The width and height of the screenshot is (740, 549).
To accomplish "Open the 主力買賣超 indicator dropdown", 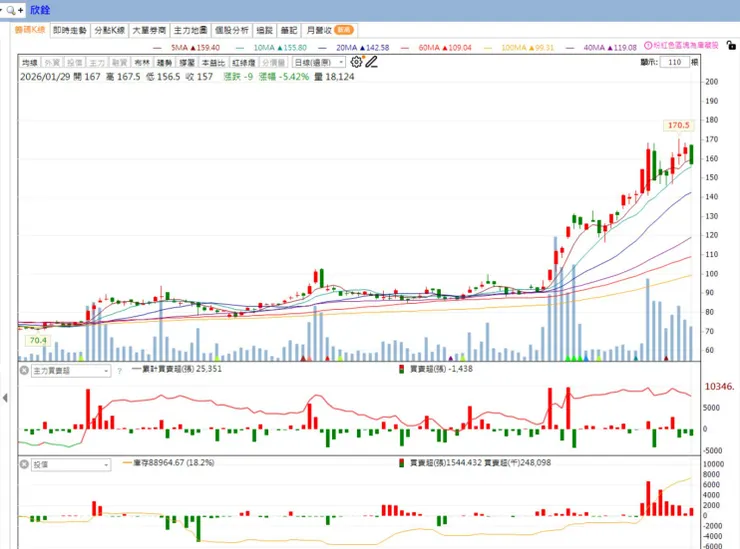I will (x=71, y=371).
